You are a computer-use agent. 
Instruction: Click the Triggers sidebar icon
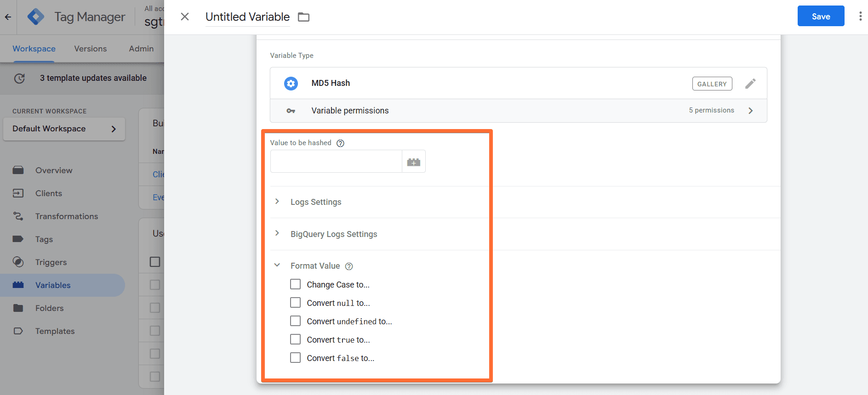point(18,262)
